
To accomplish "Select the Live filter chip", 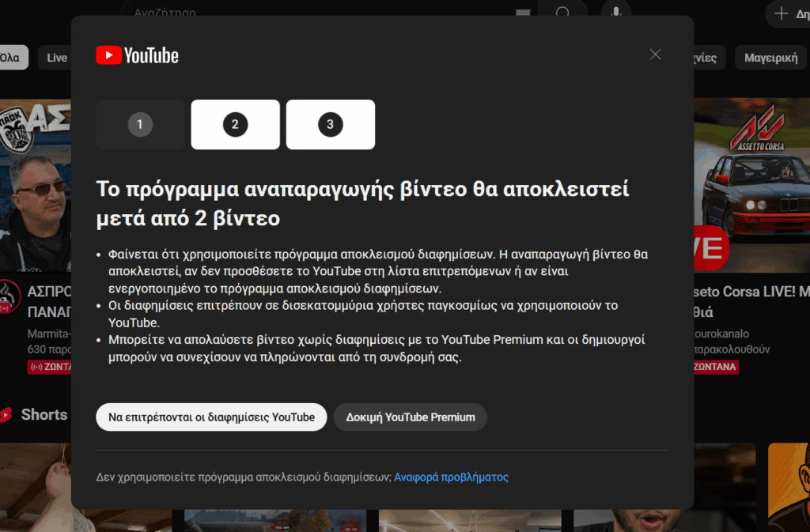I will (56, 57).
